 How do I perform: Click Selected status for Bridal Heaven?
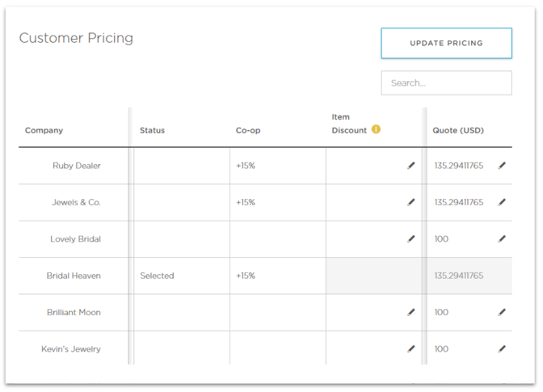pyautogui.click(x=157, y=276)
